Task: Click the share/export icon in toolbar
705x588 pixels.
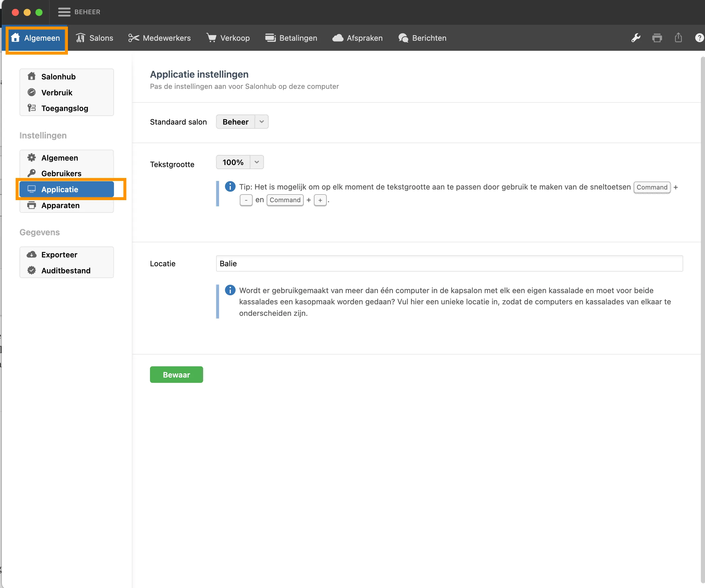Action: [x=678, y=37]
